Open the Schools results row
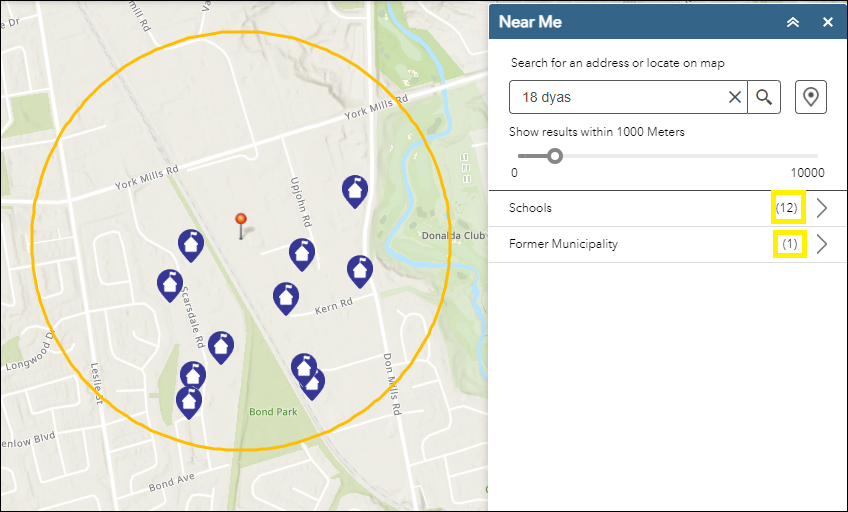The width and height of the screenshot is (848, 512). 668,208
